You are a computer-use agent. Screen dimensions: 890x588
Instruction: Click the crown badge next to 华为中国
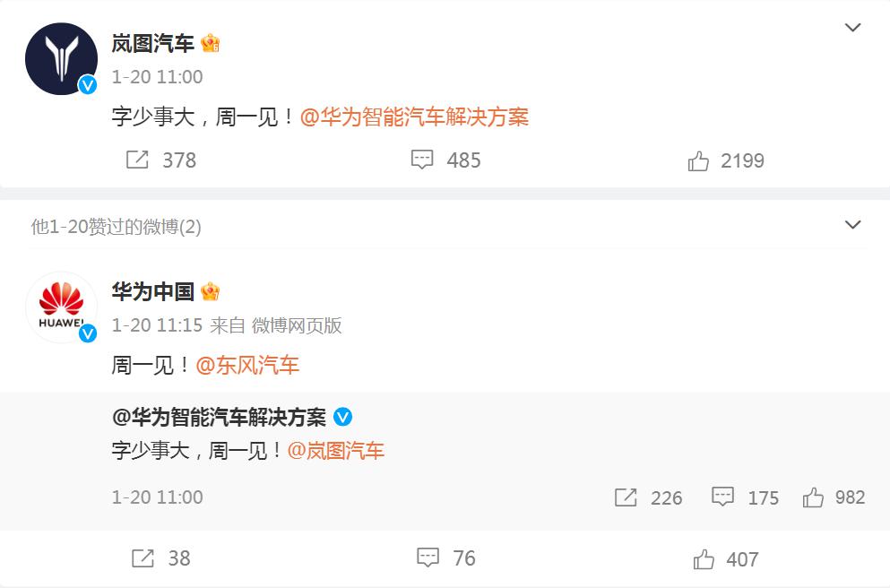[211, 291]
